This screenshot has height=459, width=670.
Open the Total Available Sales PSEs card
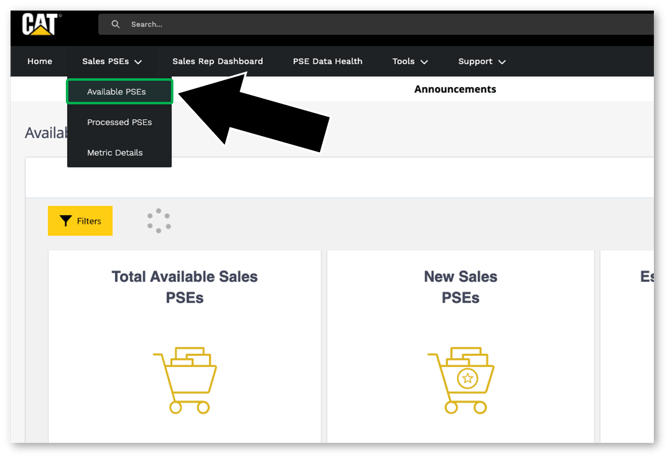[184, 287]
